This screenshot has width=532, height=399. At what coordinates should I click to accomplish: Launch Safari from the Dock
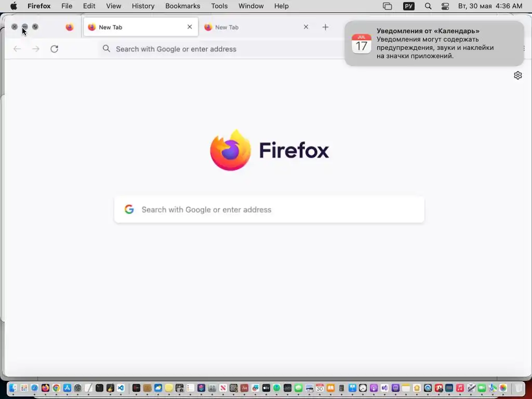pyautogui.click(x=35, y=388)
